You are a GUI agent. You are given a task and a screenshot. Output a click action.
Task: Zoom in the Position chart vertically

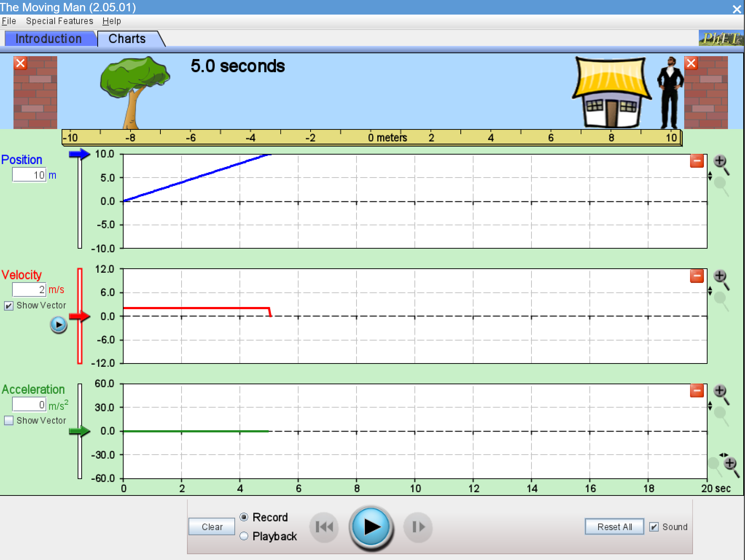(720, 161)
